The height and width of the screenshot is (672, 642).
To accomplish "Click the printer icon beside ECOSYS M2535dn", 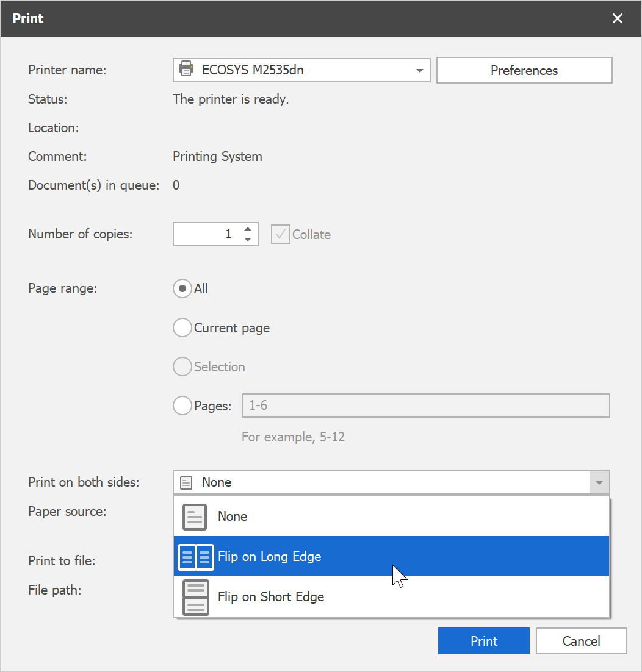I will click(186, 70).
